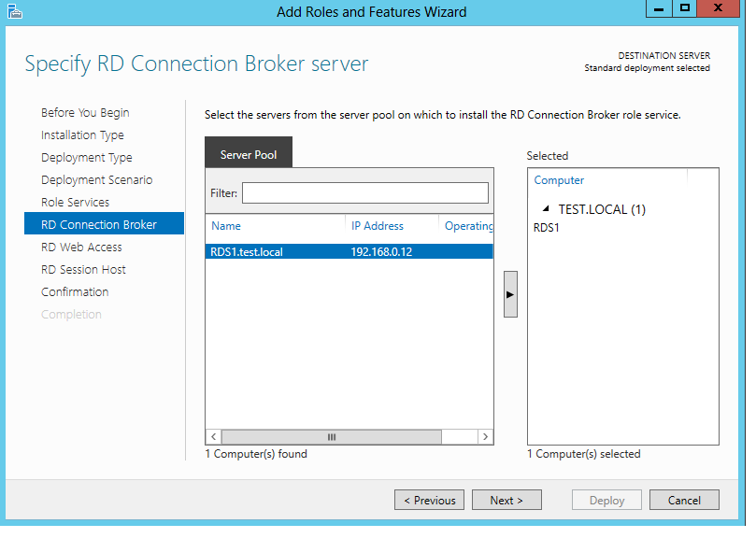Sort by the Operating column header
The width and height of the screenshot is (756, 538).
pos(468,226)
